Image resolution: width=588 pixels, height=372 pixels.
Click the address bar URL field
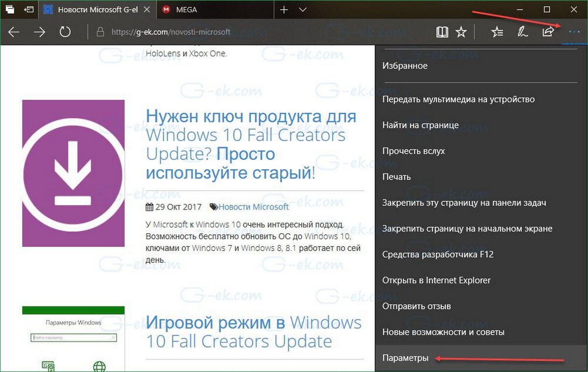(x=260, y=32)
